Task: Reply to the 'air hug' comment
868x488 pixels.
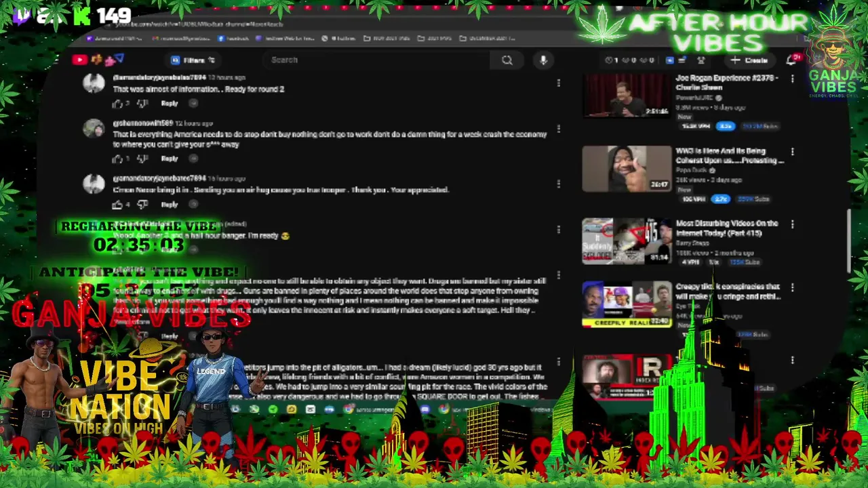Action: [x=170, y=204]
